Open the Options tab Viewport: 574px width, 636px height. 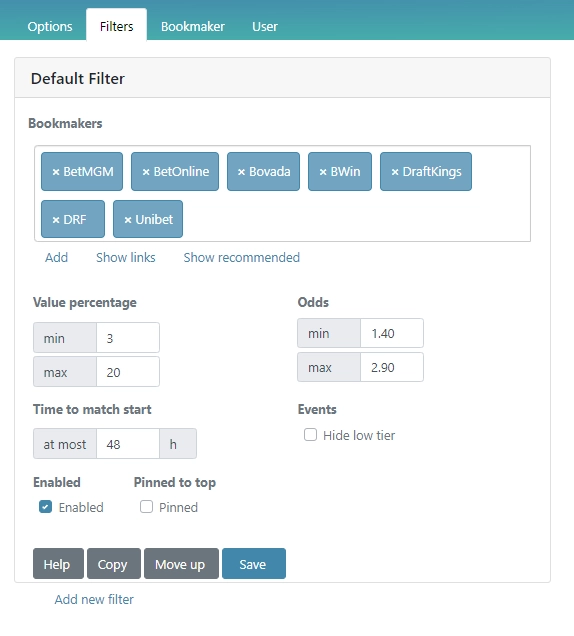click(x=50, y=26)
